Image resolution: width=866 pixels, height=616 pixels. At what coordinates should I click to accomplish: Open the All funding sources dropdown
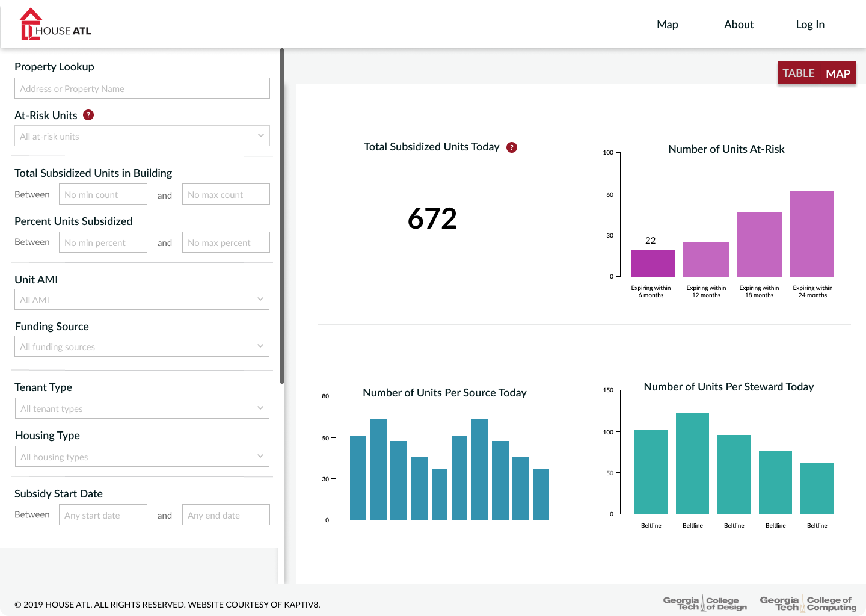pos(142,346)
